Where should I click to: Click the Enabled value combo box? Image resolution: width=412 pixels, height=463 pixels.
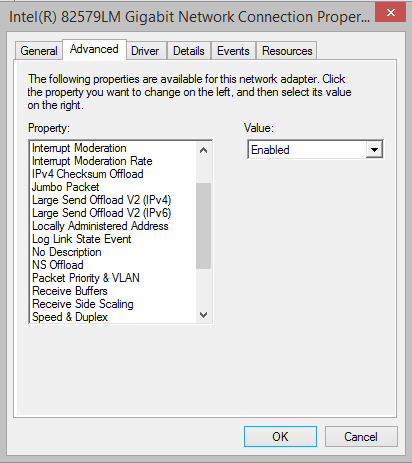coord(315,150)
